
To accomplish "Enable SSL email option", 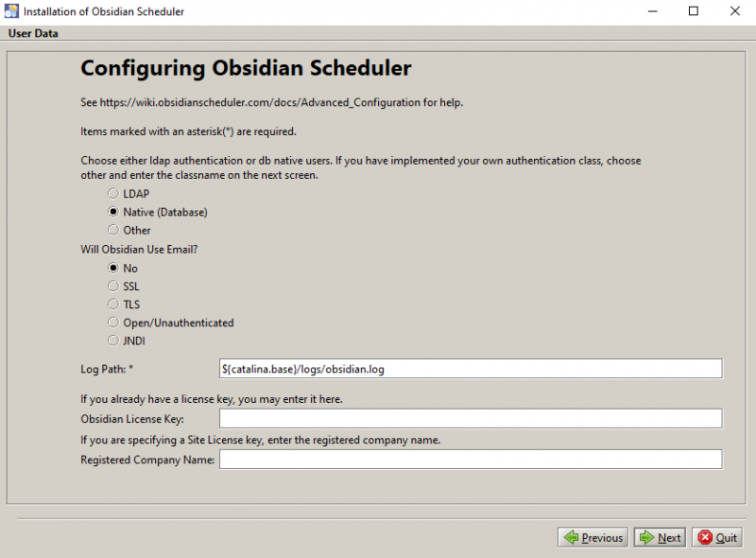I will 113,286.
